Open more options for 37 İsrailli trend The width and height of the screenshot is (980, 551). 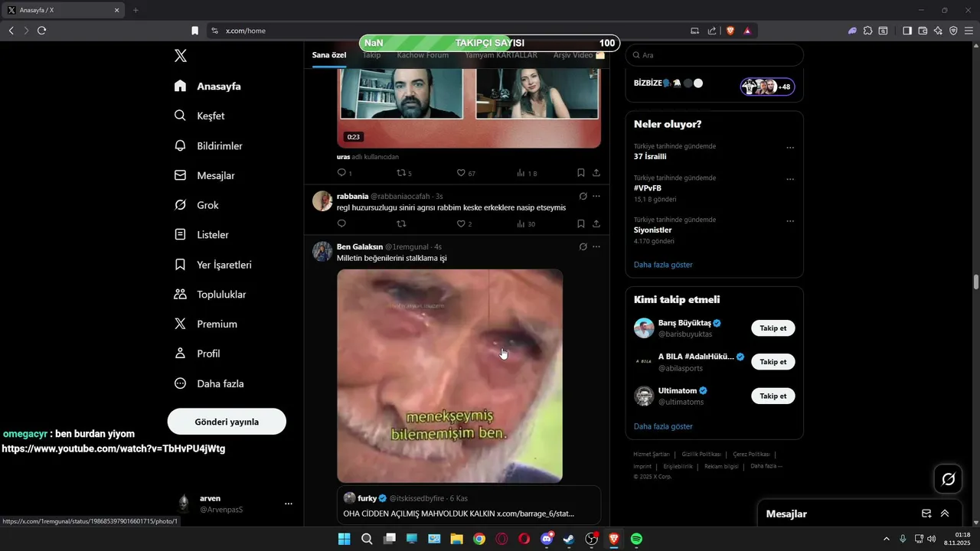[x=790, y=148]
